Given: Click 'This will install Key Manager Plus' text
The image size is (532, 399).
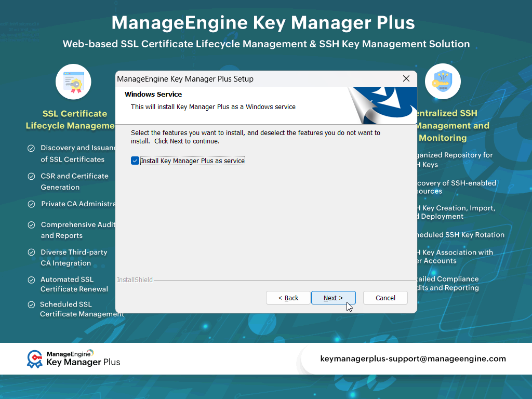Looking at the screenshot, I should pos(213,107).
